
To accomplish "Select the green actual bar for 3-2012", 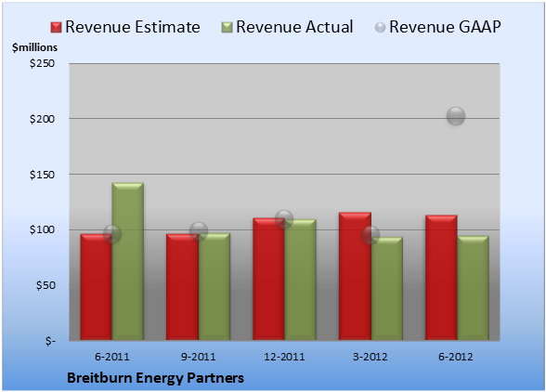I will [387, 289].
